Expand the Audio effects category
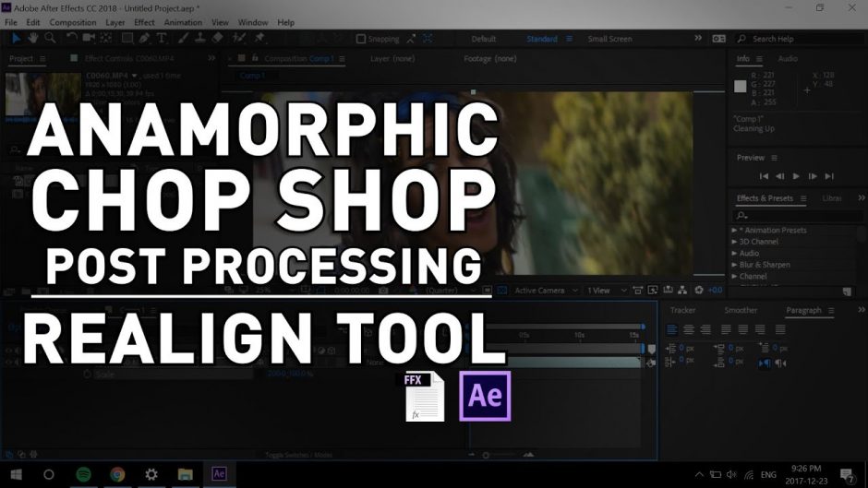The image size is (868, 488). [x=735, y=254]
